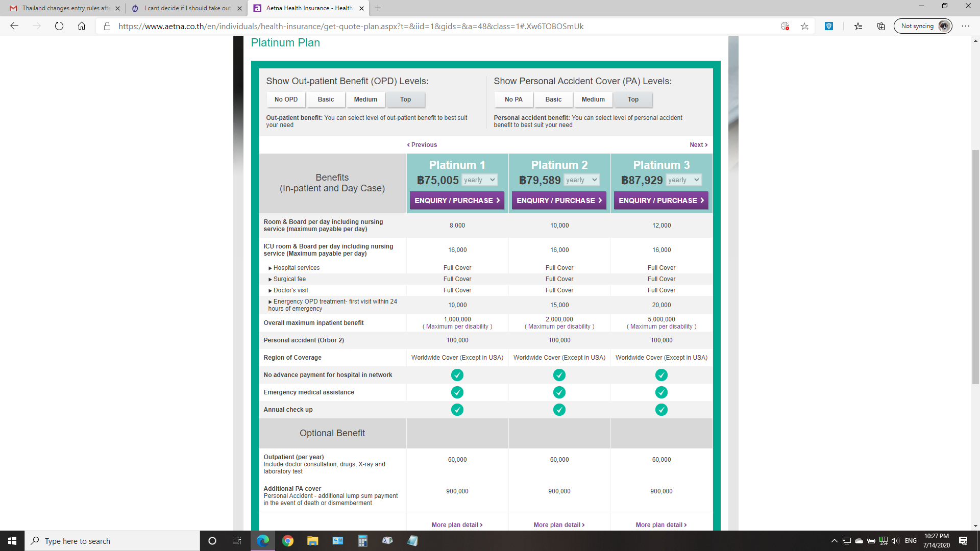Screen dimensions: 980x551
Task: Open the action center notifications icon
Action: [x=963, y=541]
